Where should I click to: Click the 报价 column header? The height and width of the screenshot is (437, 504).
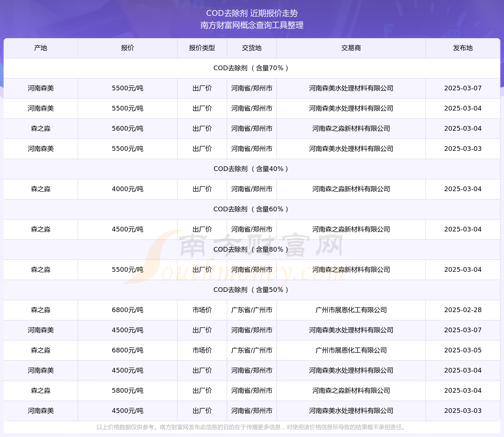point(127,48)
